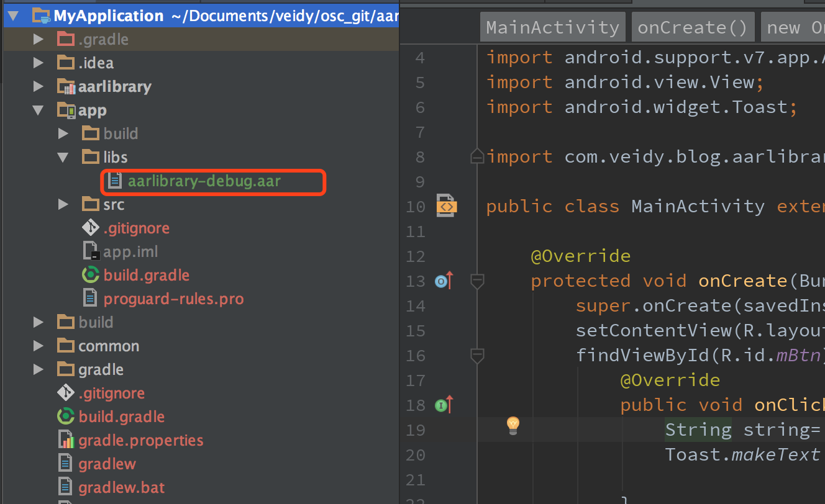
Task: Select proguard-rules.pro file name
Action: 173,299
